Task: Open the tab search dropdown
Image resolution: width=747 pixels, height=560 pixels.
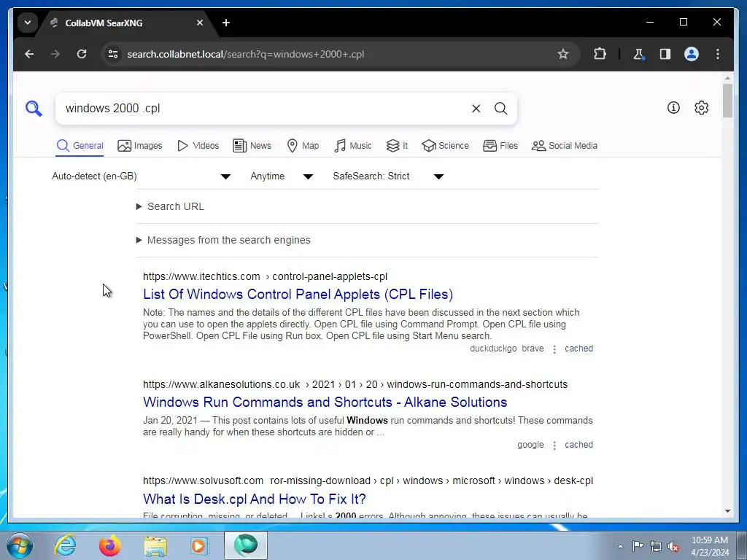Action: coord(28,23)
